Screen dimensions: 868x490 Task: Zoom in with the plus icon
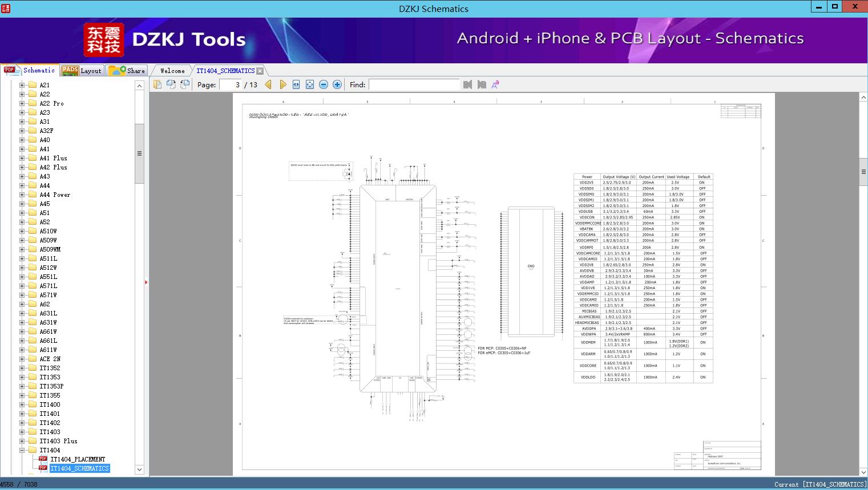[x=337, y=84]
